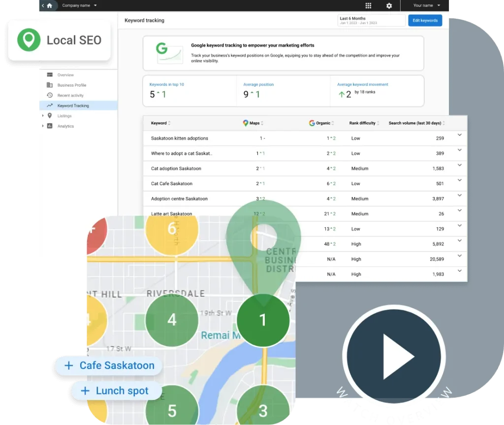Open the Company name dropdown

point(79,5)
